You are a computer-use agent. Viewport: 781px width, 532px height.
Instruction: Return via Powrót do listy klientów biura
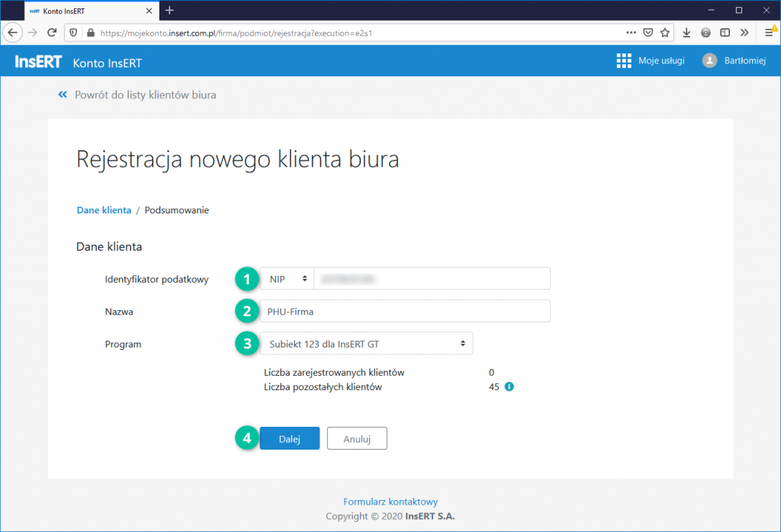[x=146, y=95]
